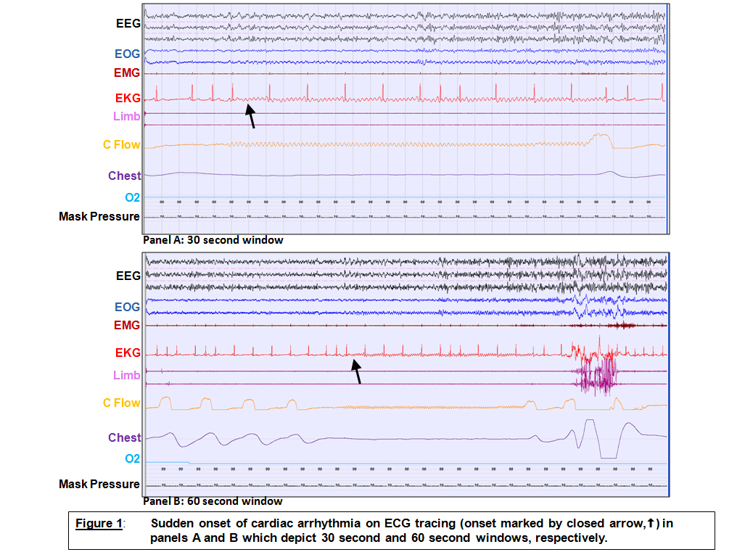Click the black arrow in Panel B
Screen dimensions: 745x560
point(356,373)
